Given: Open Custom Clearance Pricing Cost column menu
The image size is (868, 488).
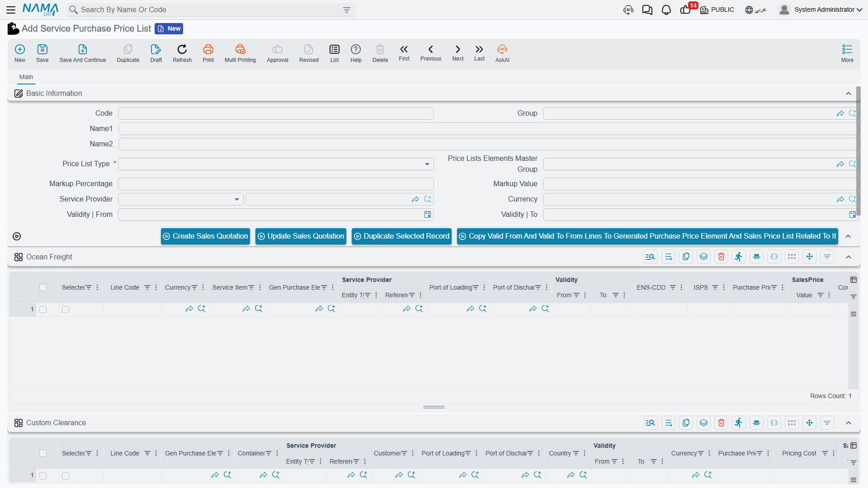Looking at the screenshot, I should [834, 453].
